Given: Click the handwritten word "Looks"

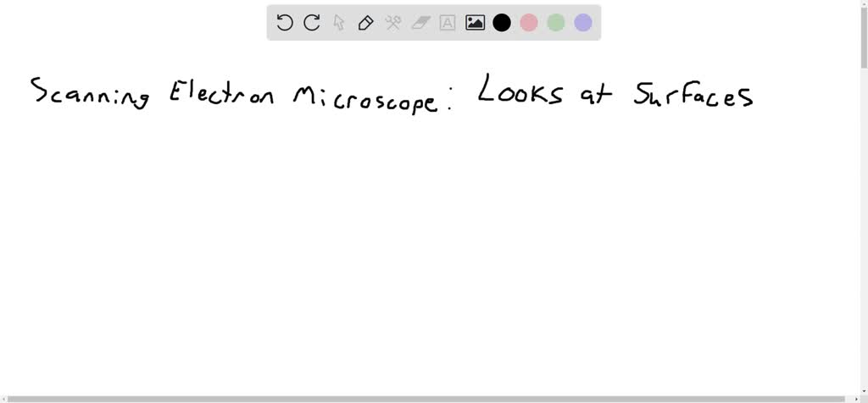Looking at the screenshot, I should point(520,90).
